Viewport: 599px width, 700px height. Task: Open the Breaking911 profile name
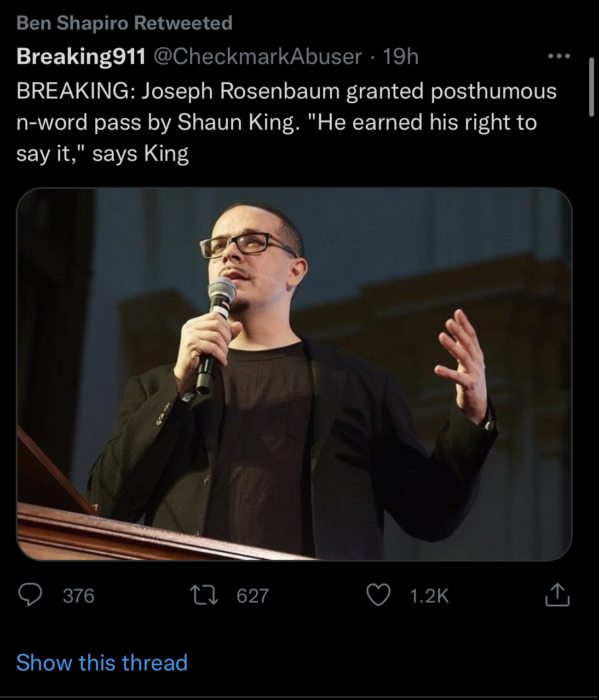pyautogui.click(x=81, y=56)
